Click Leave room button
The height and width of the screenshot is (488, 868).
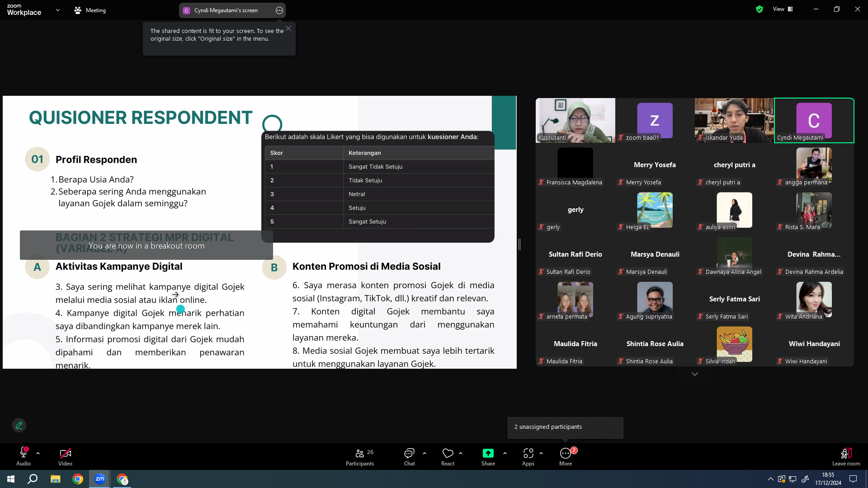[x=846, y=457]
